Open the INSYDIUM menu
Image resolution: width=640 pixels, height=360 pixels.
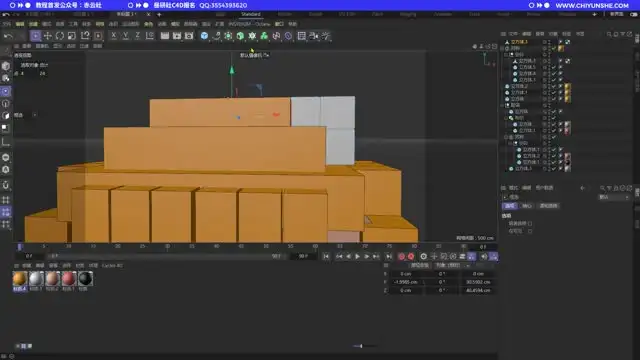239,24
